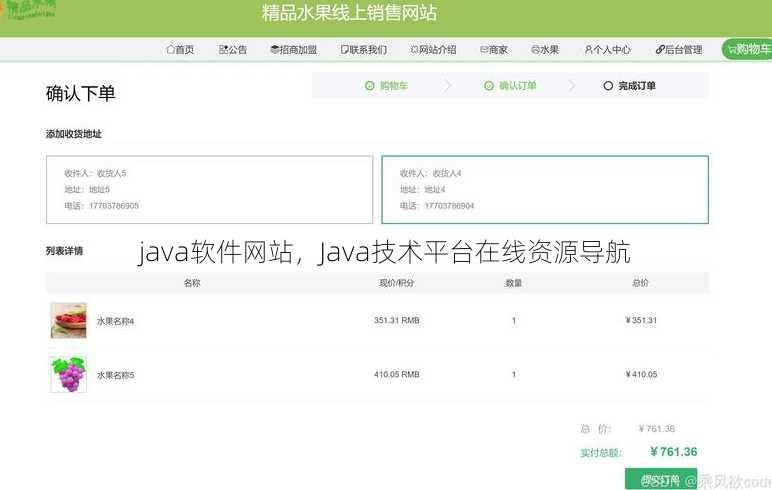
Task: Click the green 购物车 cart button
Action: coord(747,49)
